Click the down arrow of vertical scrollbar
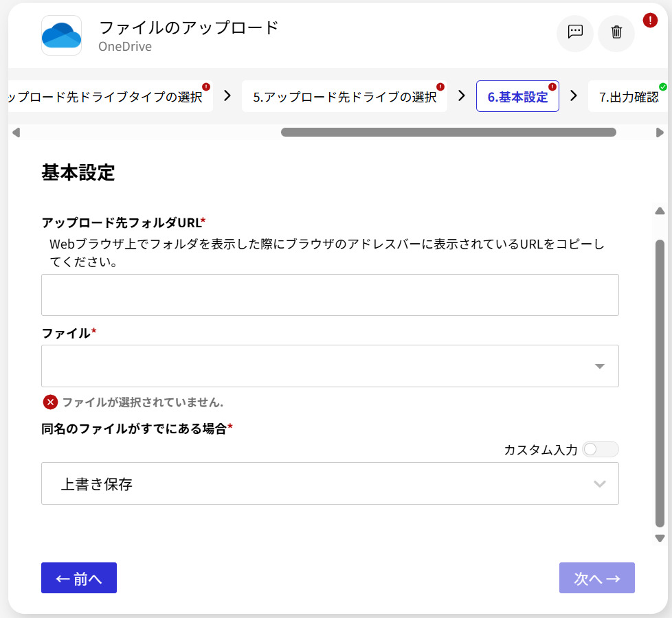The image size is (672, 618). [660, 538]
